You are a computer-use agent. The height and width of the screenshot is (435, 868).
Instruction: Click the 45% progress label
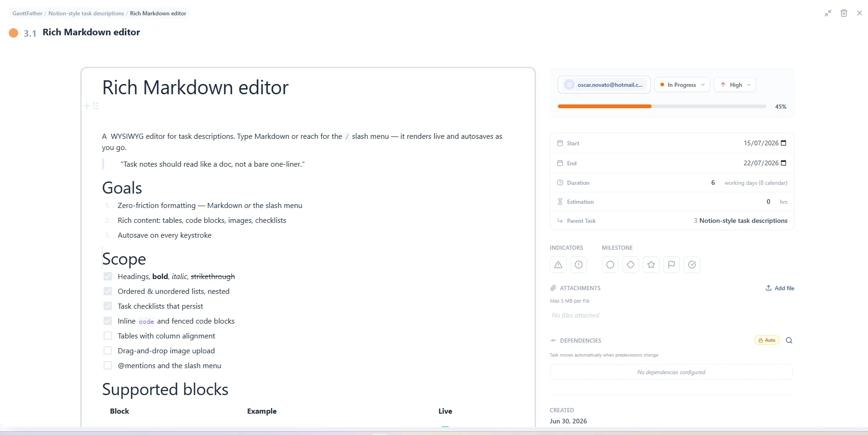(x=781, y=106)
